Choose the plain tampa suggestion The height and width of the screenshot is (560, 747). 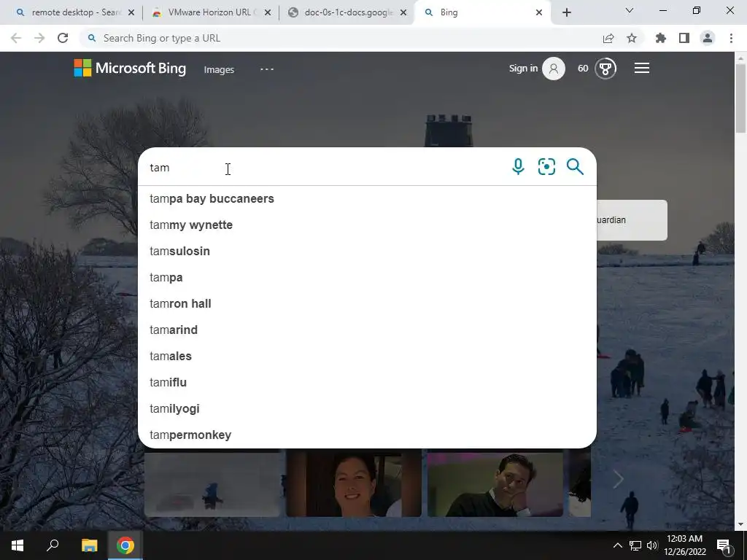[367, 277]
